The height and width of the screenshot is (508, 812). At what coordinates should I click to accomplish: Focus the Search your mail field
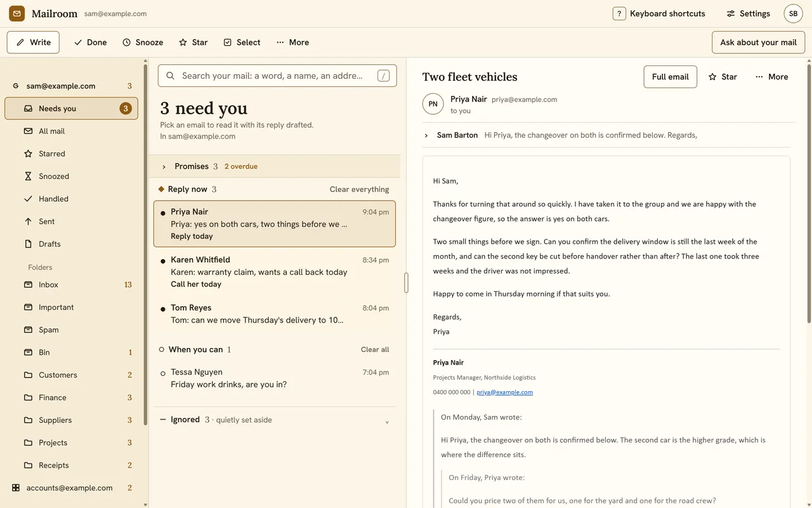click(x=277, y=76)
